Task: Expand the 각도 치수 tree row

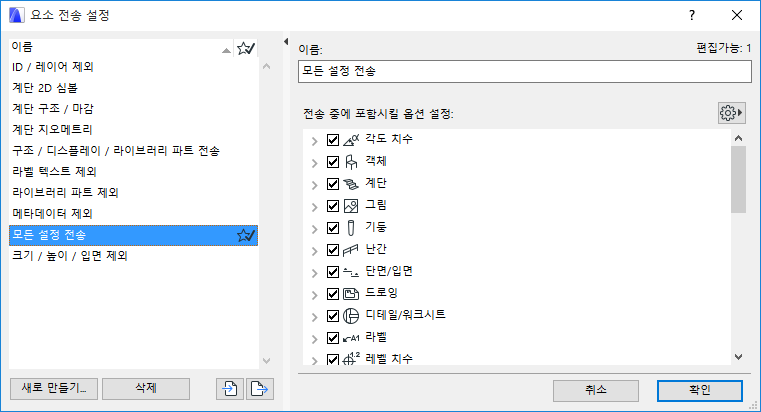Action: coord(314,141)
